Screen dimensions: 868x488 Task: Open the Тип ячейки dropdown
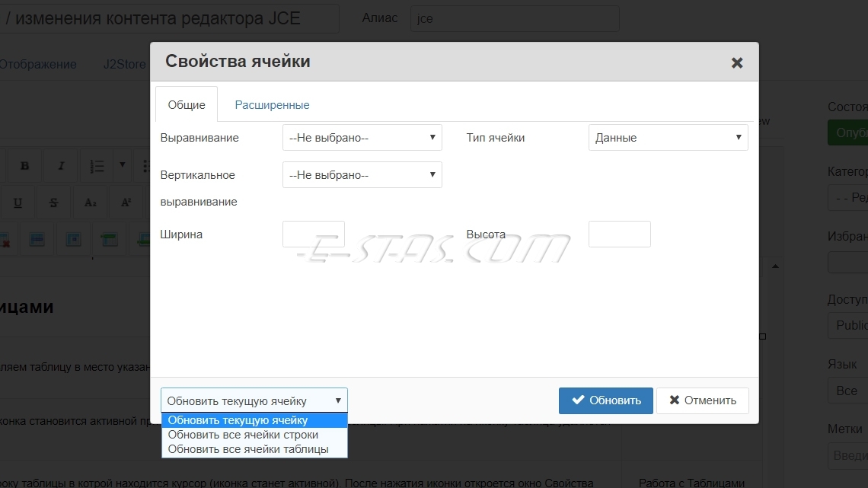tap(669, 137)
